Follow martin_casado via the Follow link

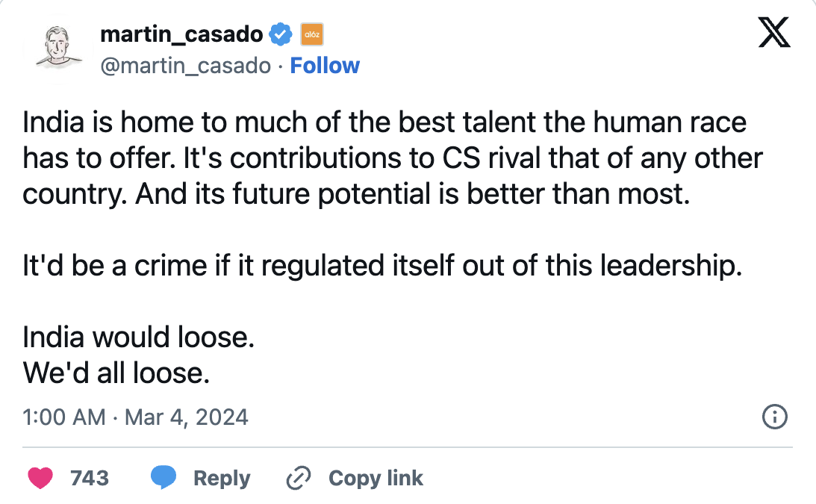pyautogui.click(x=325, y=66)
